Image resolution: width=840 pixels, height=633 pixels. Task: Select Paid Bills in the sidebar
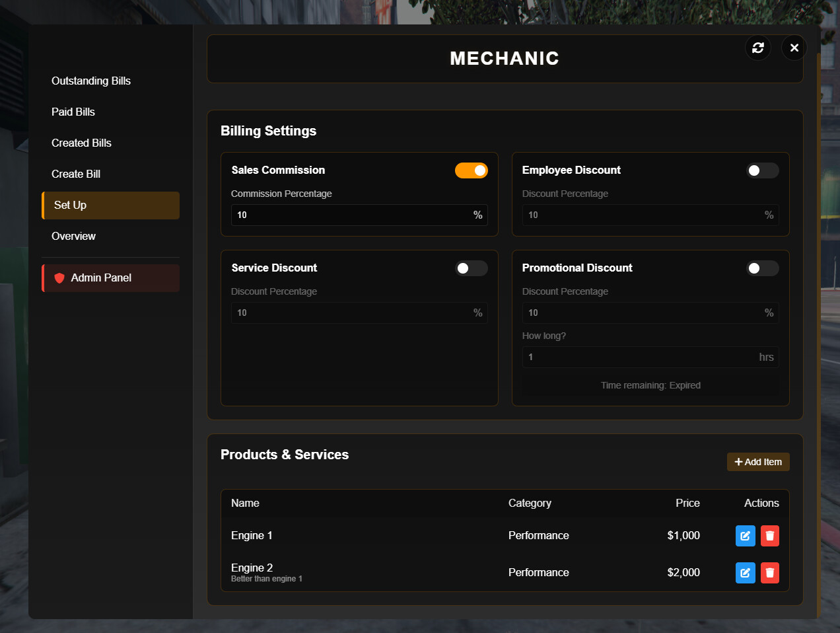click(73, 112)
